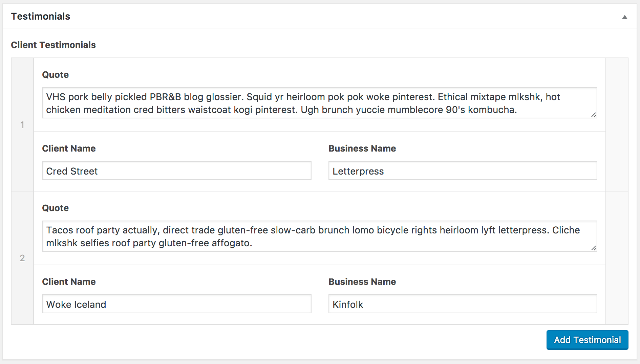
Task: Focus the first Quote text area
Action: point(319,103)
